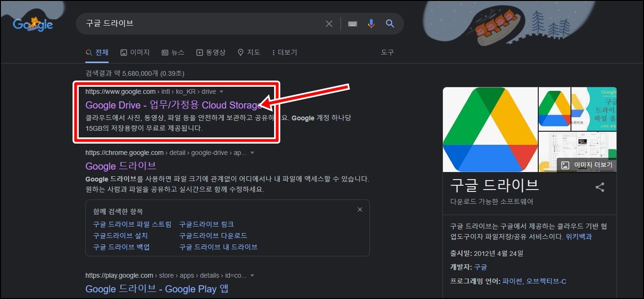Share the knowledge panel with the share icon
644x299 pixels.
coord(600,187)
